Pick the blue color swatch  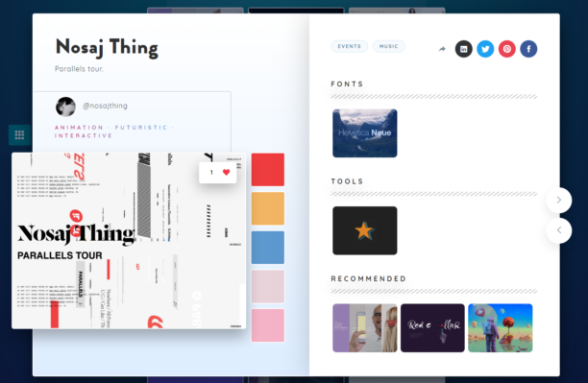(268, 248)
